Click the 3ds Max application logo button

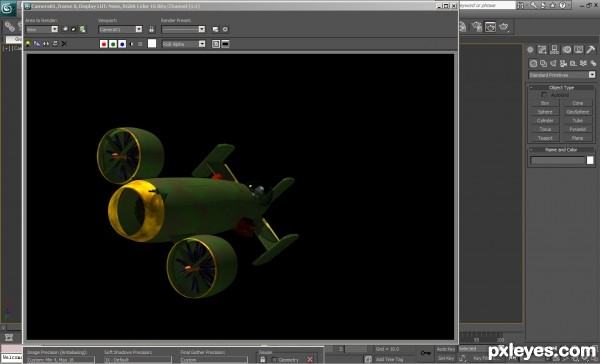[x=7, y=8]
